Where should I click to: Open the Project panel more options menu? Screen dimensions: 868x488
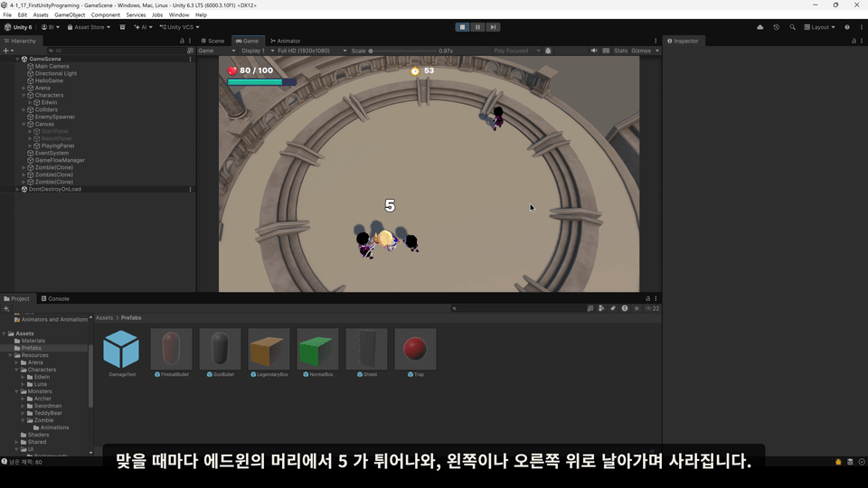[x=656, y=299]
